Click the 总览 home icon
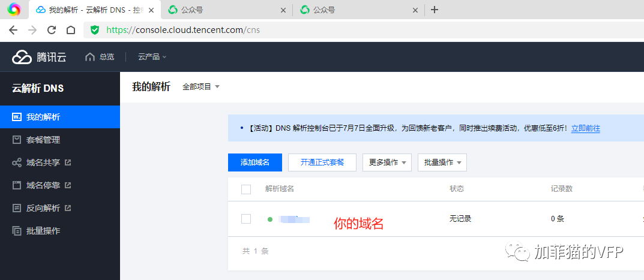 coord(89,57)
